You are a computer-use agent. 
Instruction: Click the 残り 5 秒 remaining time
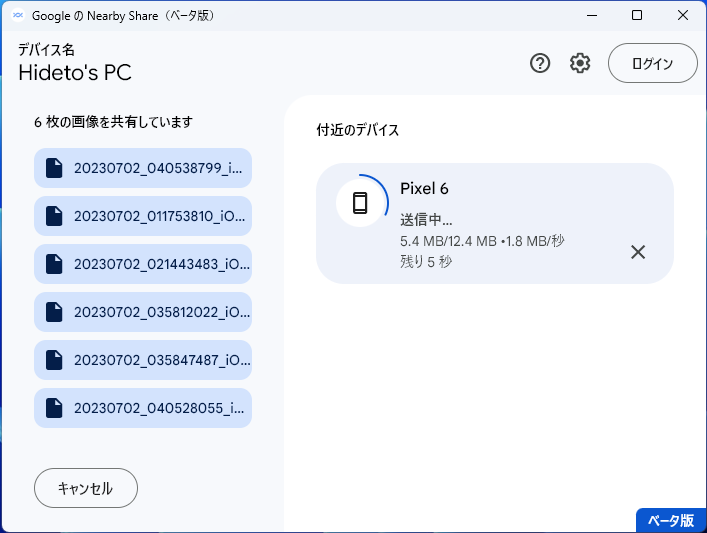[x=426, y=262]
